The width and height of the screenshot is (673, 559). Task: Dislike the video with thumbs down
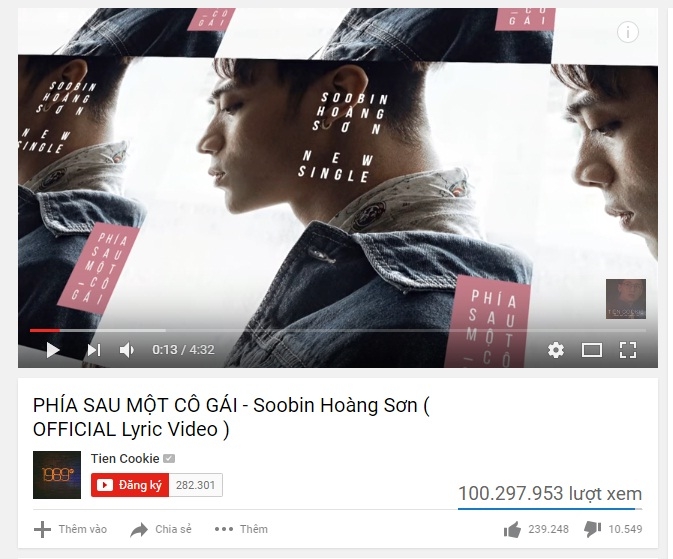pyautogui.click(x=613, y=529)
